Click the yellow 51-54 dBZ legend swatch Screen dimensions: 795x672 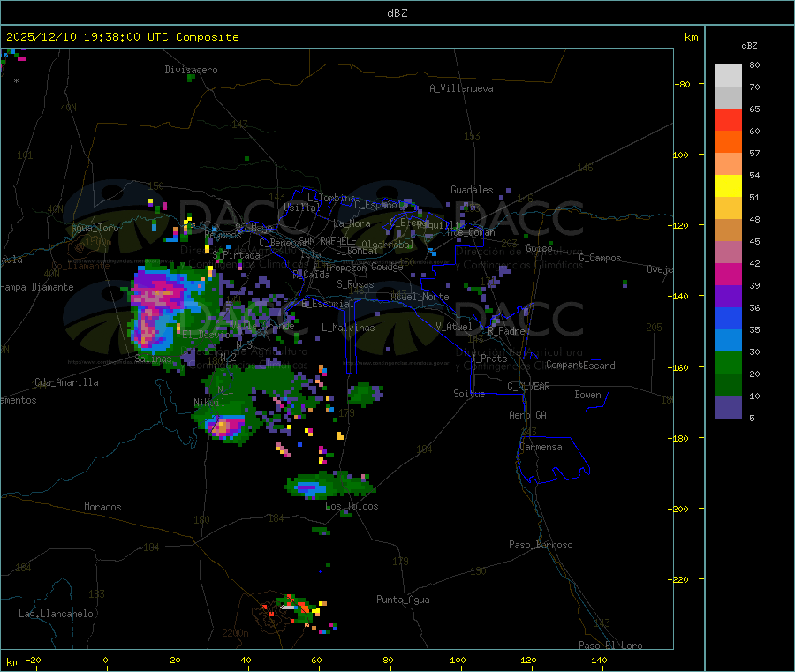[x=728, y=186]
